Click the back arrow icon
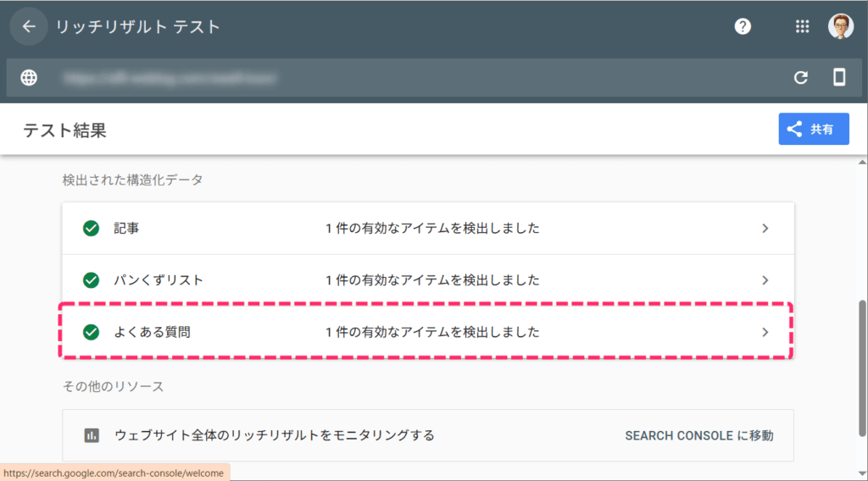868x481 pixels. coord(29,27)
